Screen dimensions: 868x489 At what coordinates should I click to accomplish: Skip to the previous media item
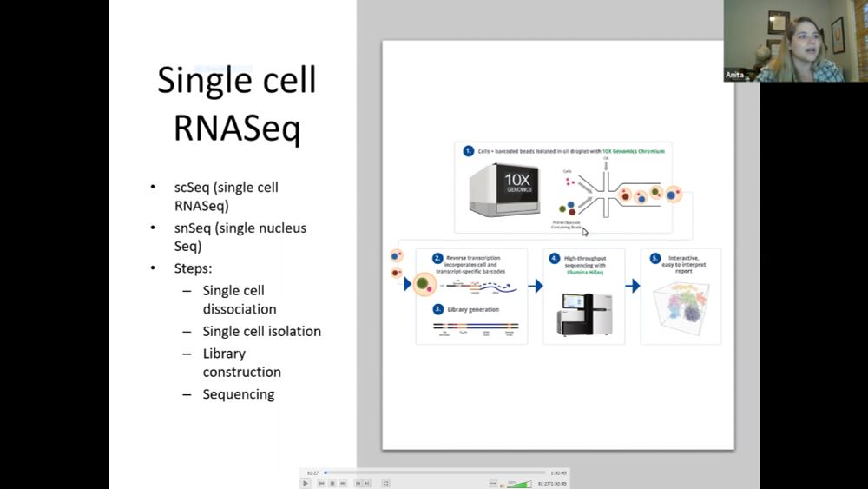[321, 483]
